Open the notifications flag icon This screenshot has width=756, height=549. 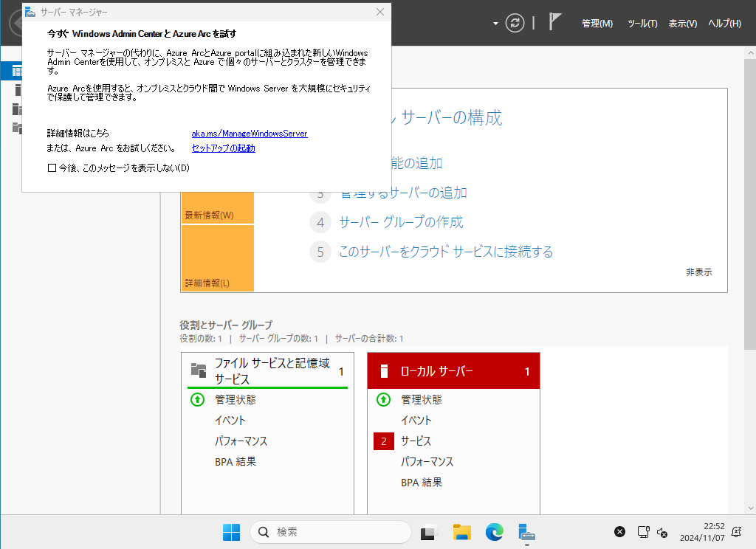pos(555,21)
